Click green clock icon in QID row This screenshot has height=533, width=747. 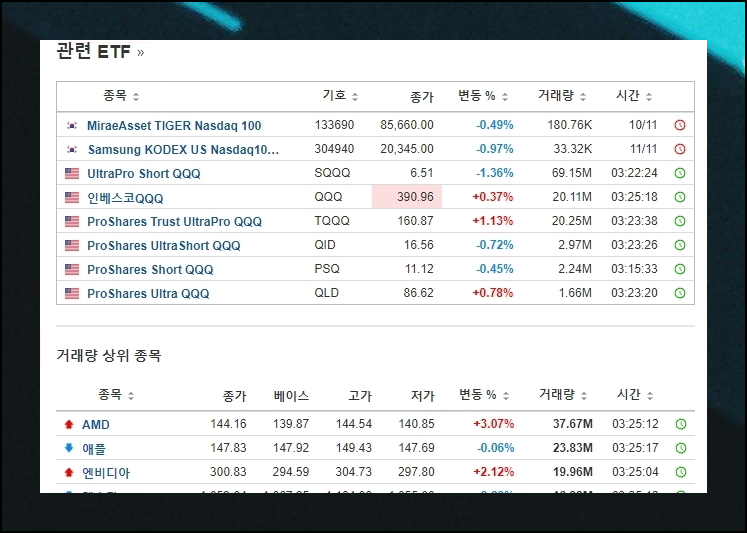(x=680, y=245)
